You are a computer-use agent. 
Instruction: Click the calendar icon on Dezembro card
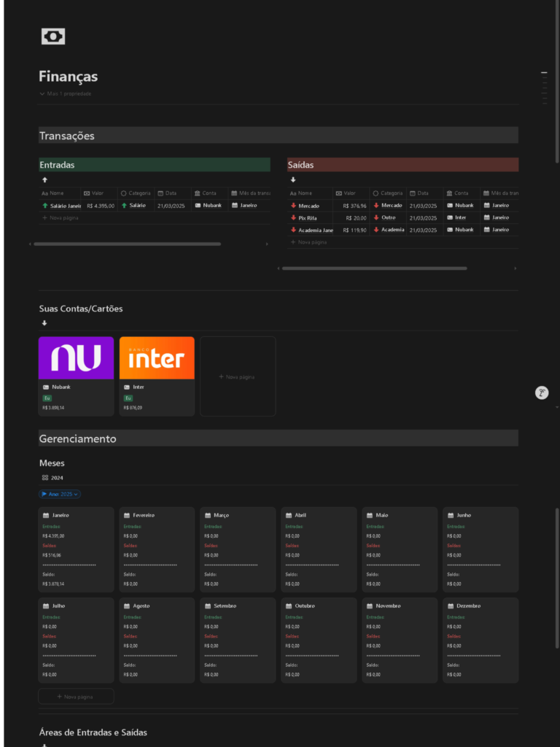[450, 605]
